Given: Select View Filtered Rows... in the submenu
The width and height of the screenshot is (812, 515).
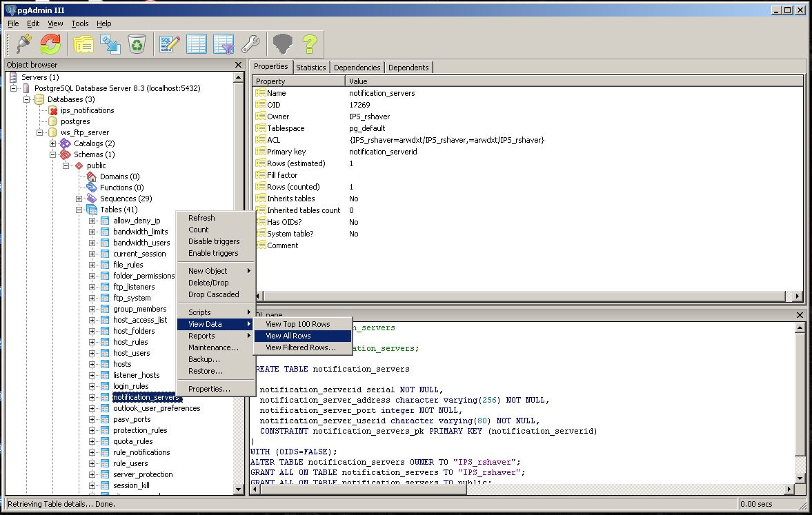Looking at the screenshot, I should tap(303, 348).
